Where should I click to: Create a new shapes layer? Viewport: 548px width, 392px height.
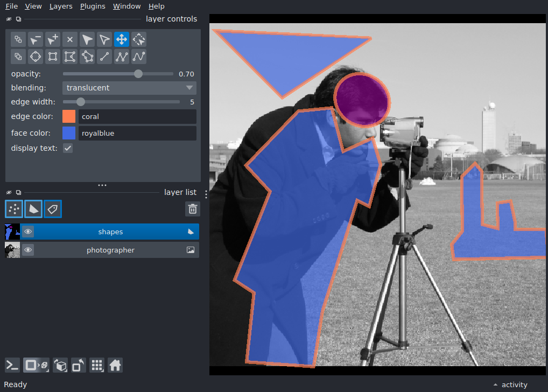coord(33,209)
